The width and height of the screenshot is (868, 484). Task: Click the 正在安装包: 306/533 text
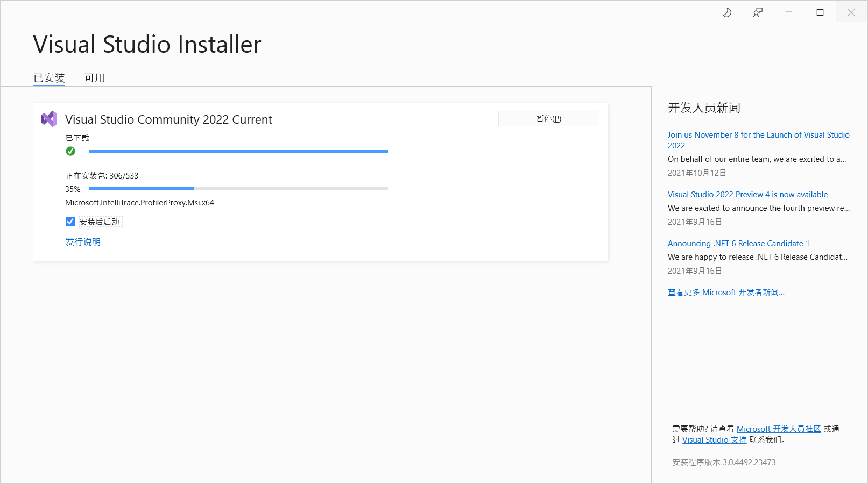point(102,176)
